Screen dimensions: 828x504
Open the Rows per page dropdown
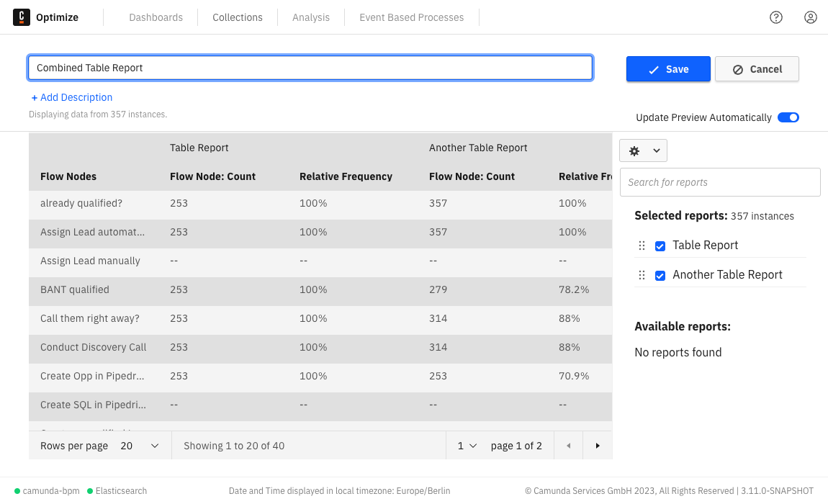pyautogui.click(x=140, y=446)
